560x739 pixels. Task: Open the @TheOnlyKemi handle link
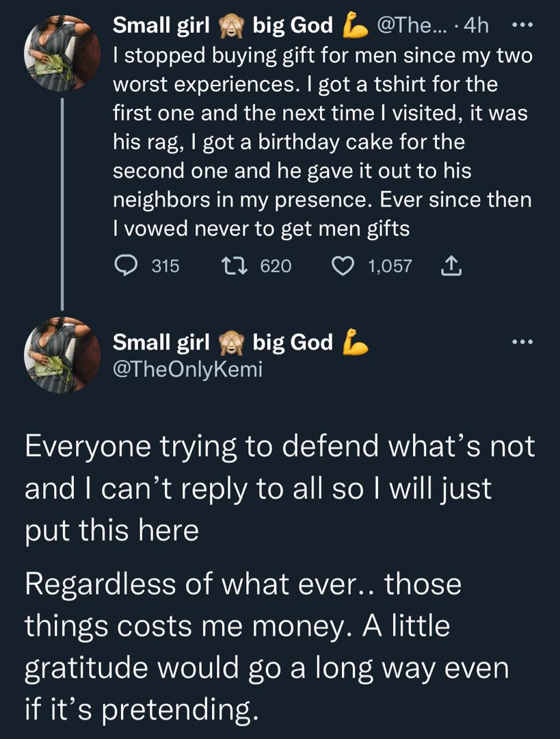[187, 369]
